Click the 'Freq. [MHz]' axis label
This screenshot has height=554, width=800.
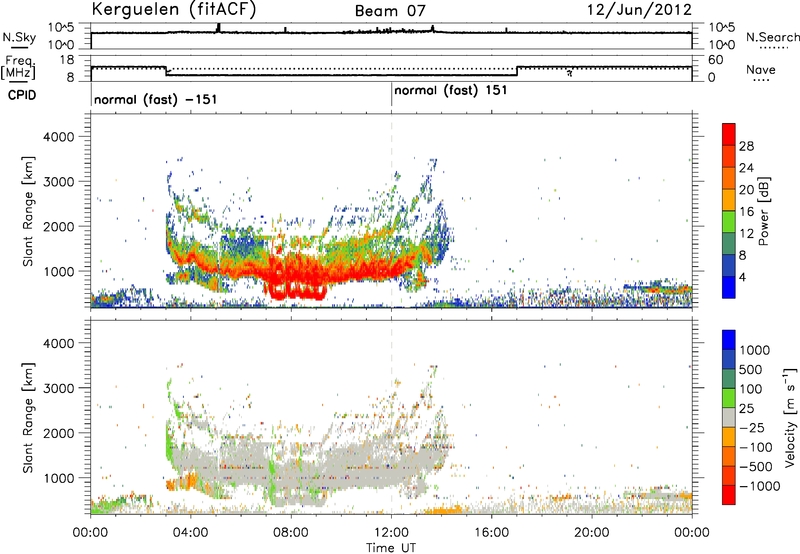(x=18, y=68)
